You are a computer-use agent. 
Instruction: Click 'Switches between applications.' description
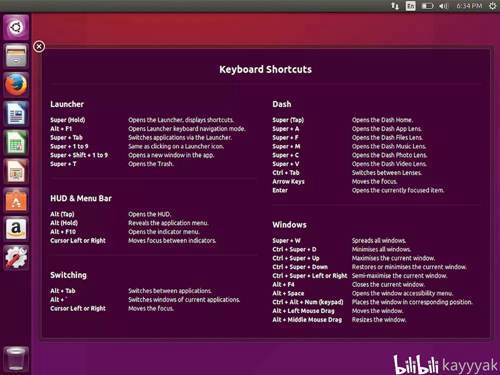(x=170, y=291)
